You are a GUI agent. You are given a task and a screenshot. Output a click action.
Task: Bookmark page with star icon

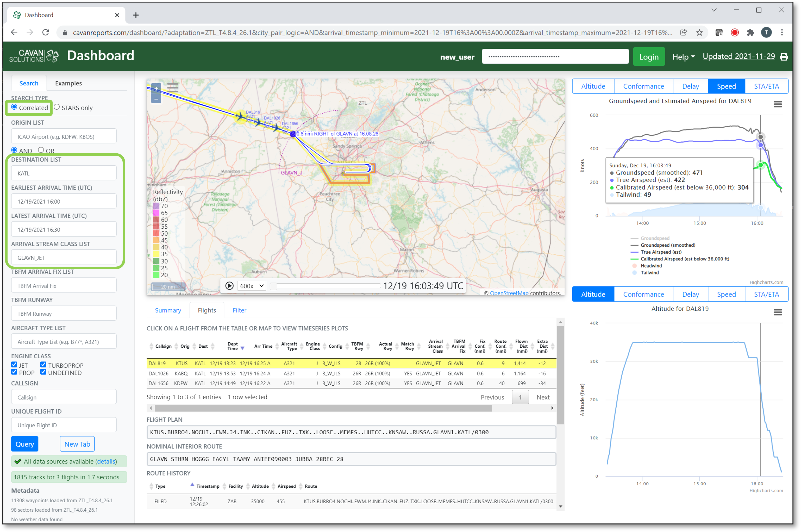click(x=699, y=33)
